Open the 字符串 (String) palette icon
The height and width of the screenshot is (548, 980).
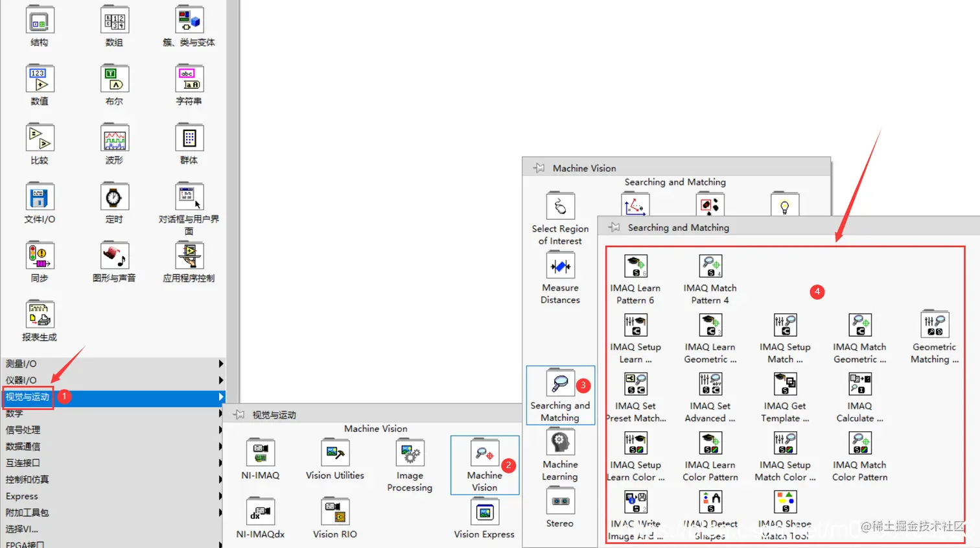pyautogui.click(x=189, y=79)
